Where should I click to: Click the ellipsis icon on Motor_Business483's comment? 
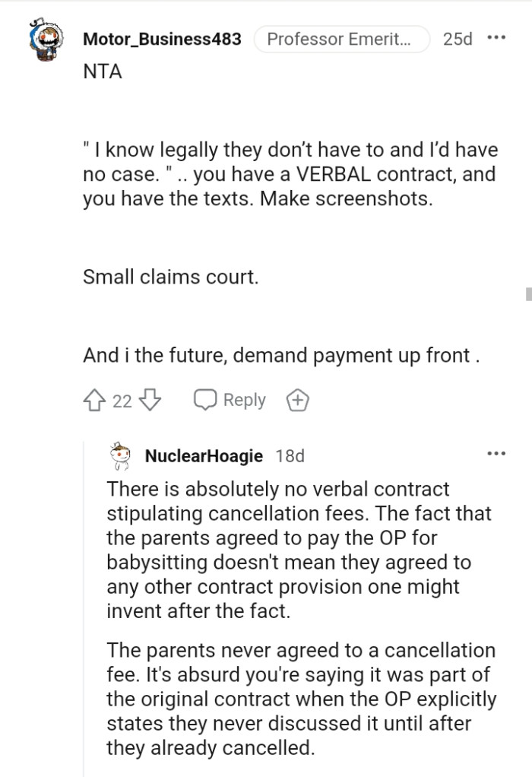498,36
